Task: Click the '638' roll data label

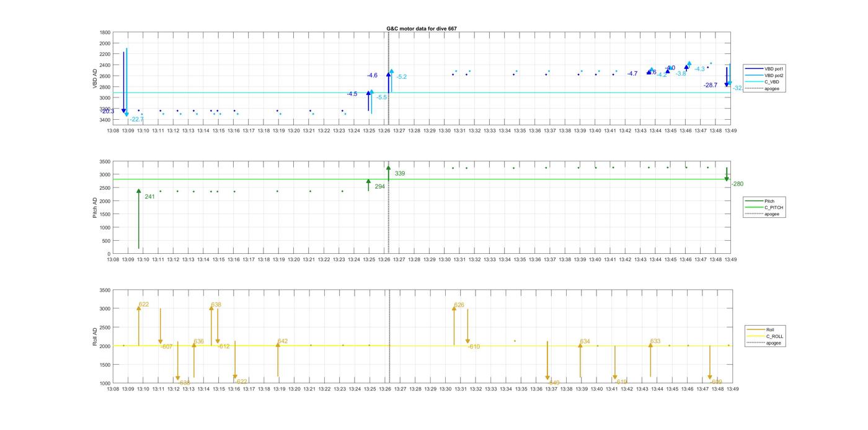Action: click(x=216, y=305)
